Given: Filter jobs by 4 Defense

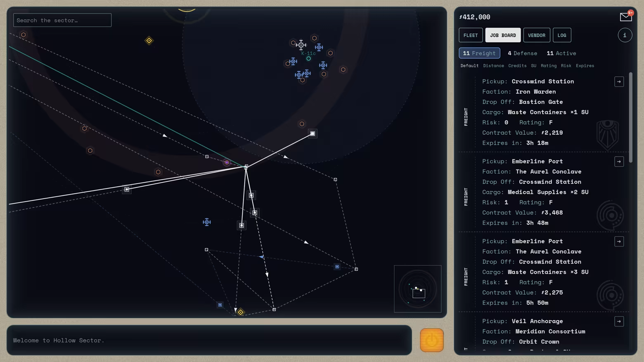Looking at the screenshot, I should tap(522, 53).
